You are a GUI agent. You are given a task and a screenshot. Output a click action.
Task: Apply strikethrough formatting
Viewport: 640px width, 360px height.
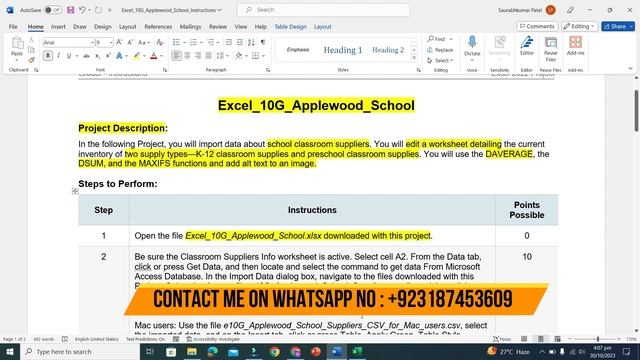point(86,56)
